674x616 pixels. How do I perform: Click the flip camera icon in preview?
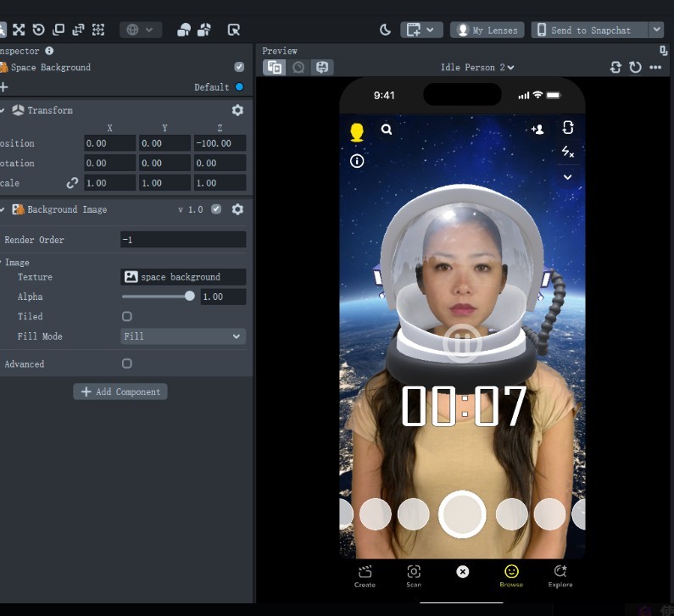(x=568, y=128)
